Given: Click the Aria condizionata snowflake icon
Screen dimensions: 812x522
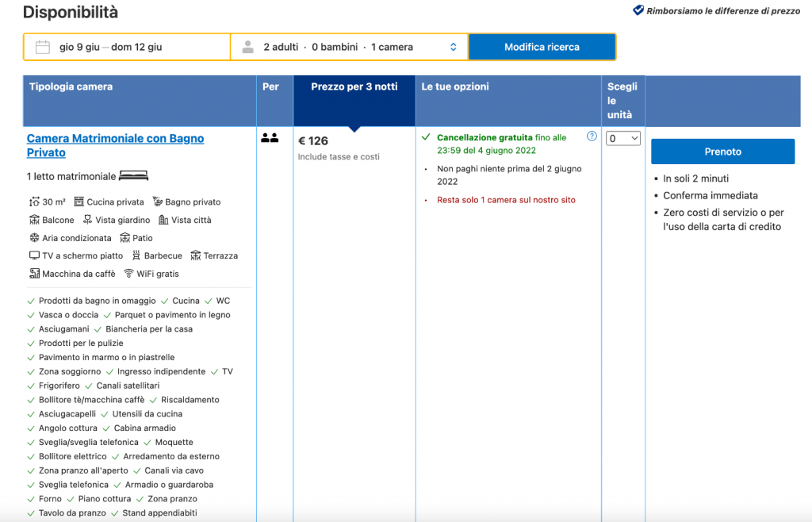Looking at the screenshot, I should point(34,238).
